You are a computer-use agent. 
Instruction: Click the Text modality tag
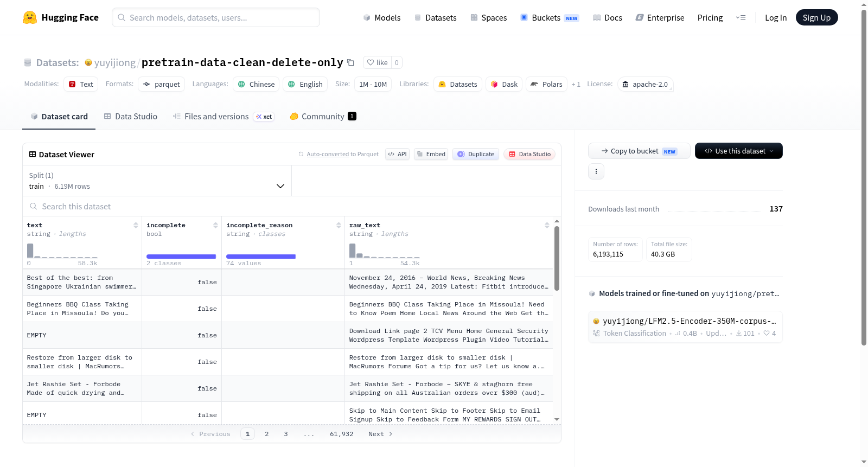pos(81,84)
